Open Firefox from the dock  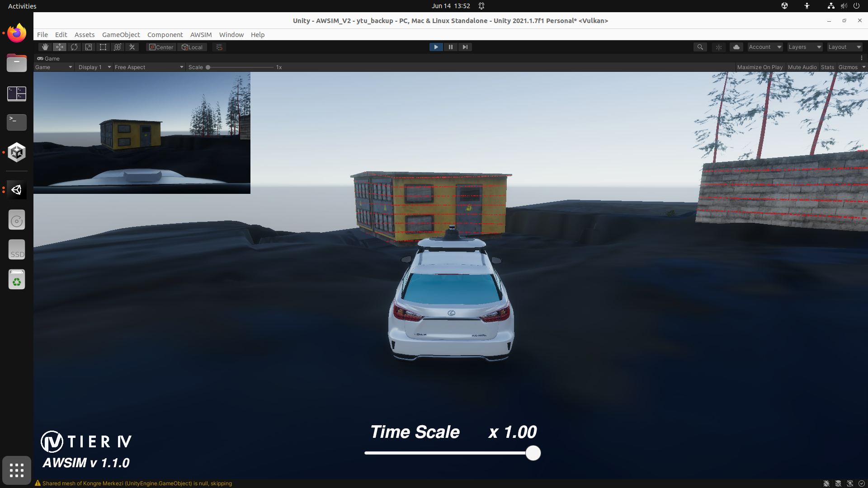[16, 33]
